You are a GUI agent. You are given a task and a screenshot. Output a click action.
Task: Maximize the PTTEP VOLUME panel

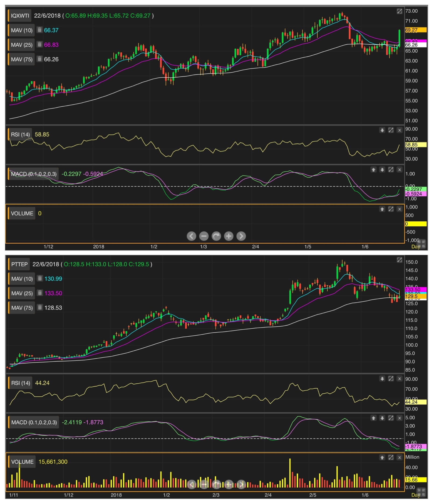(x=391, y=457)
